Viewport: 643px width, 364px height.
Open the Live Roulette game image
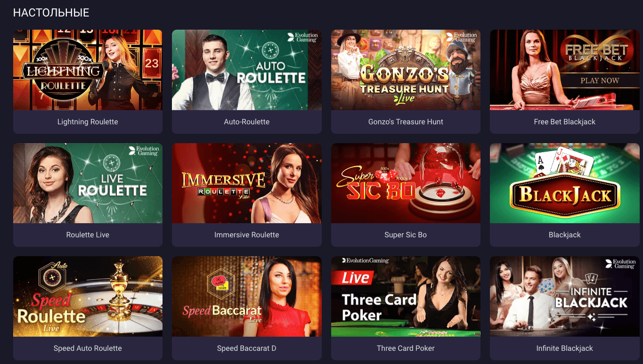click(x=88, y=183)
